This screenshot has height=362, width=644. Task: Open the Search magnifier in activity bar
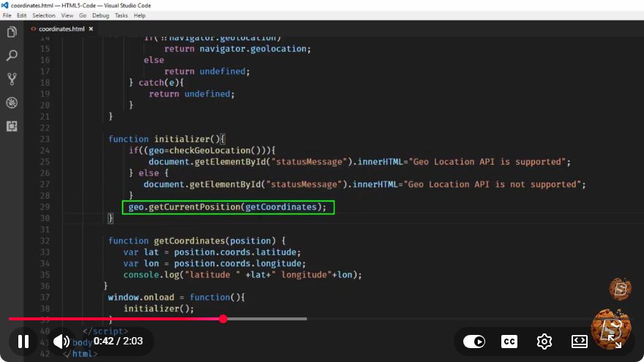pos(12,56)
